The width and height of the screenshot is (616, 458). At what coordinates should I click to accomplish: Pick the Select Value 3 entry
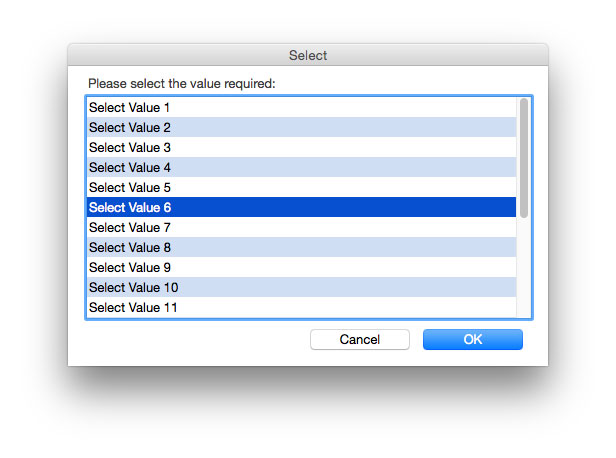click(x=301, y=147)
